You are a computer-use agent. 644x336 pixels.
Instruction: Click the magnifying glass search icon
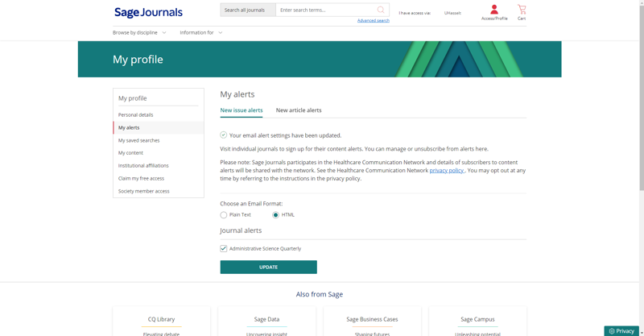(x=381, y=10)
